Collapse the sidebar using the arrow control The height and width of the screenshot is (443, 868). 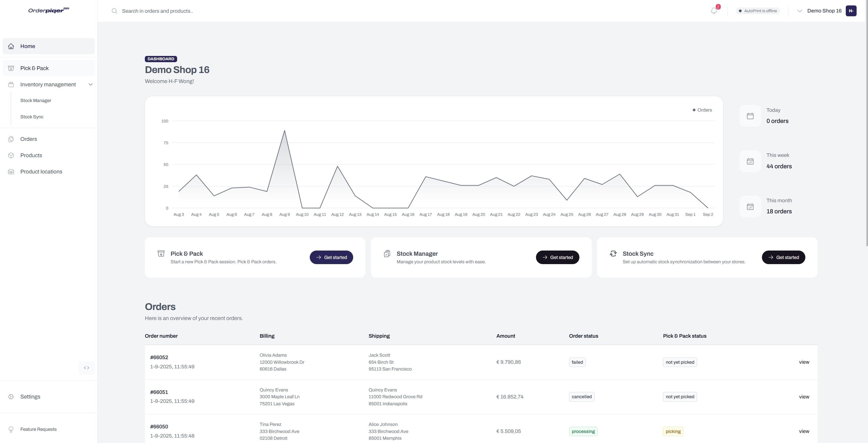click(x=86, y=368)
